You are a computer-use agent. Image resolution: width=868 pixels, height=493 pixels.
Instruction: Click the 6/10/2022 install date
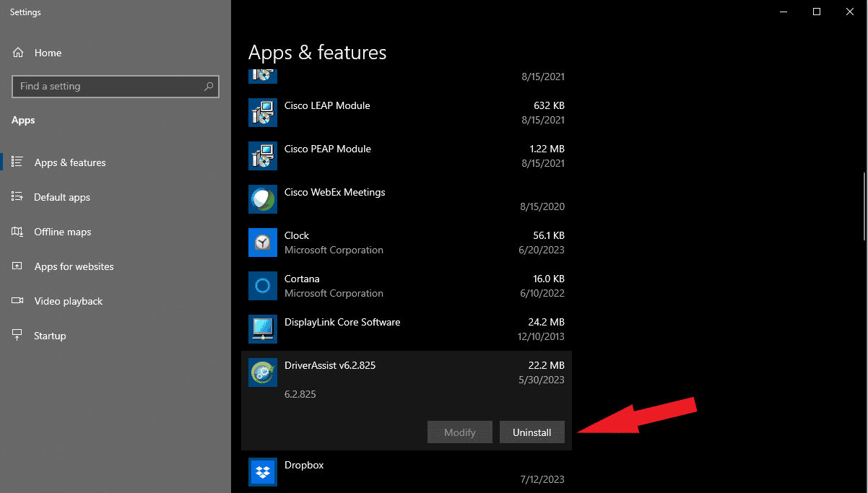point(544,293)
